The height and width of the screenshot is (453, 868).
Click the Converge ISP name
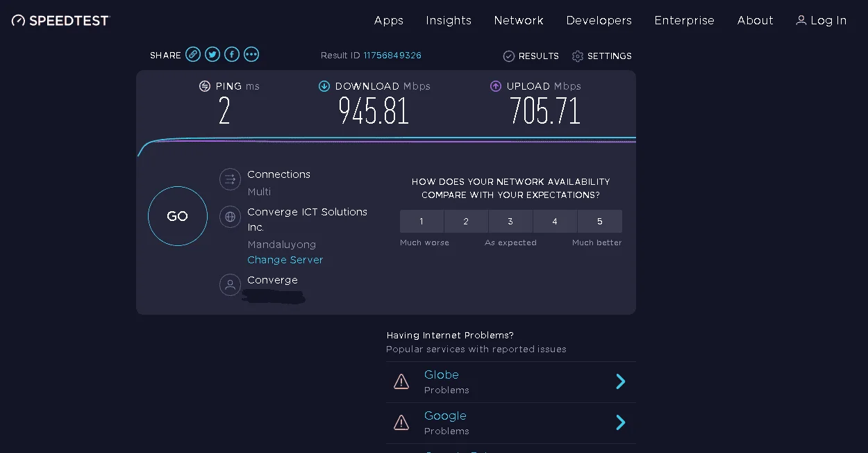coord(272,280)
